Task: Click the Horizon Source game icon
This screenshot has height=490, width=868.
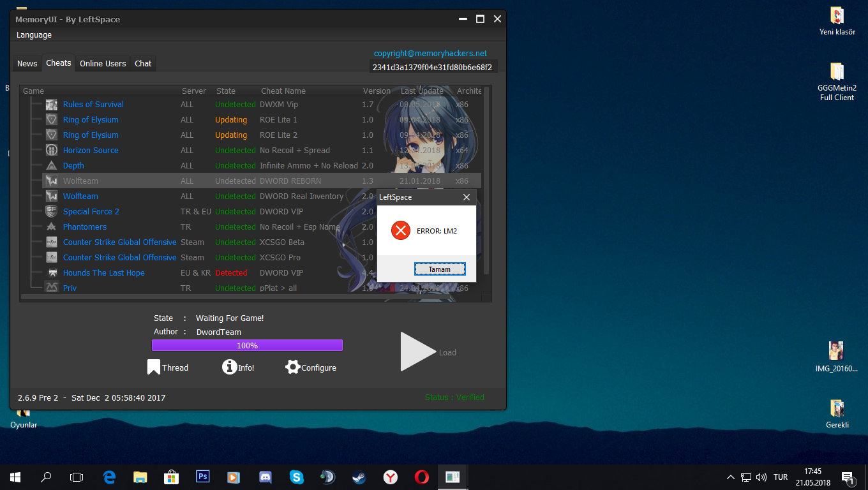Action: point(52,151)
